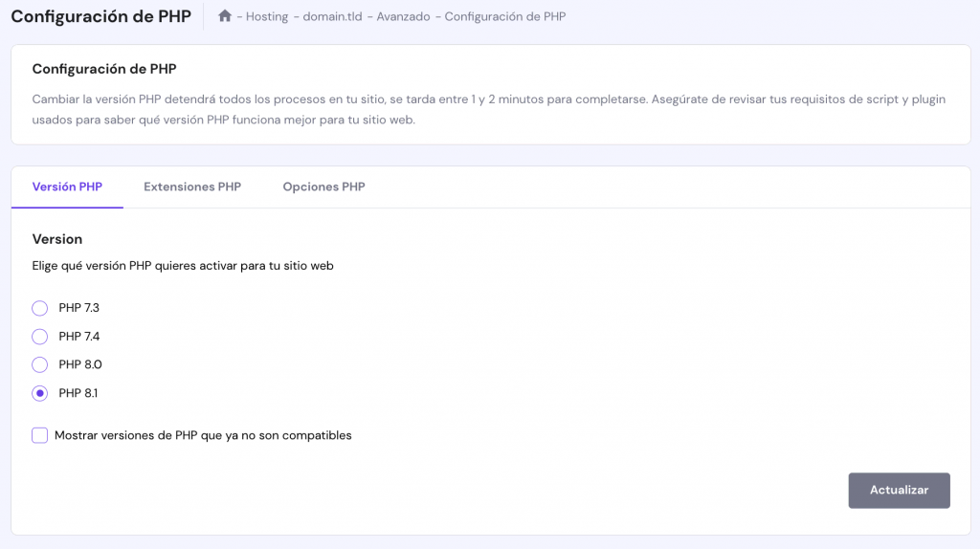Select the PHP 8.1 radio button
980x549 pixels.
pyautogui.click(x=40, y=393)
